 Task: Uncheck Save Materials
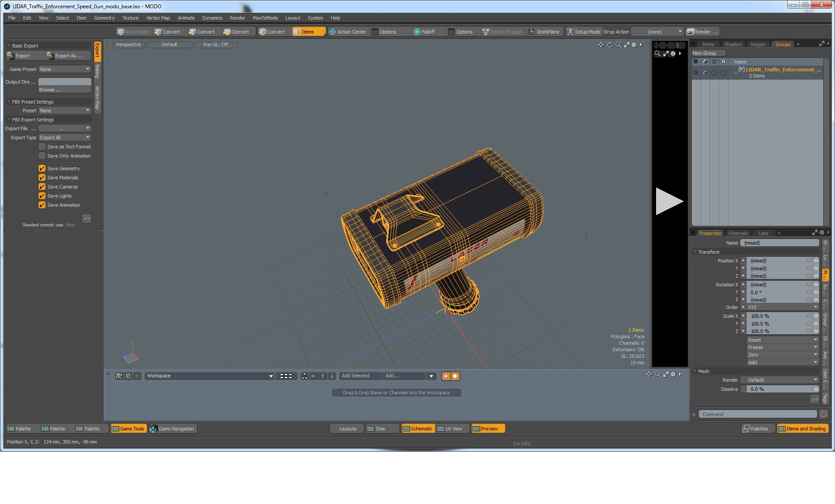[x=42, y=178]
